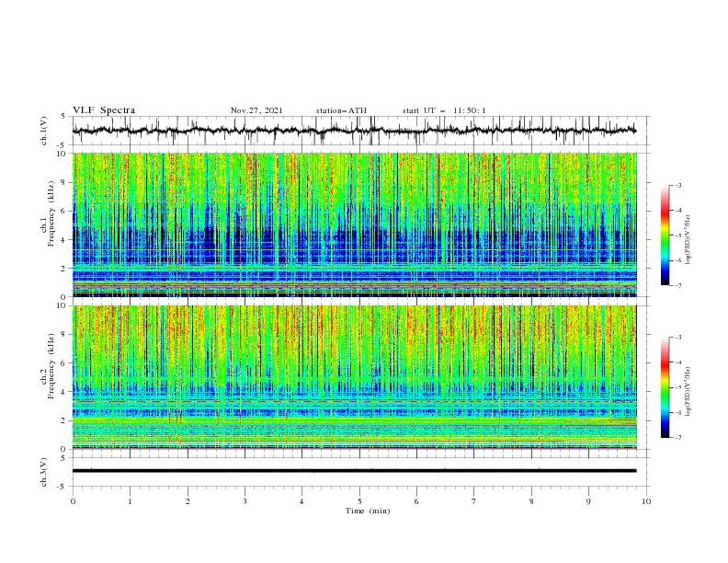The width and height of the screenshot is (728, 563).
Task: Click the 'Time (min)' axis label
Action: tap(368, 511)
